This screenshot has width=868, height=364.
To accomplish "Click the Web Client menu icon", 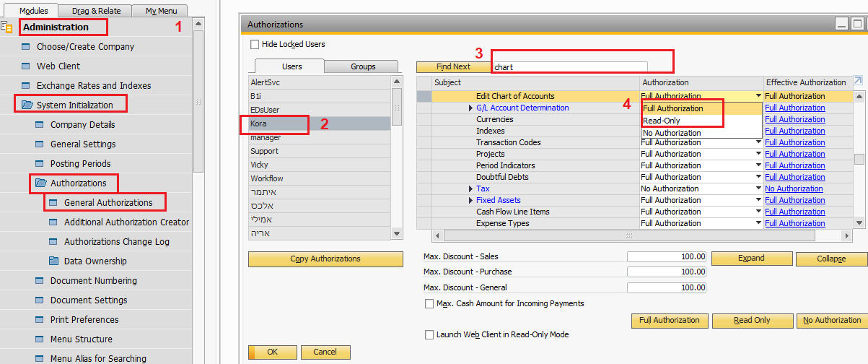I will [27, 66].
